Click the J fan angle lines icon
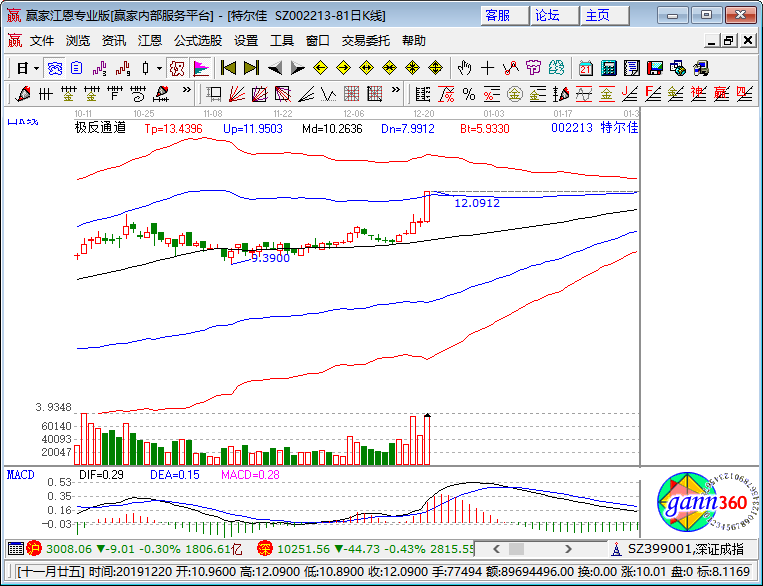The image size is (763, 586). tap(630, 94)
